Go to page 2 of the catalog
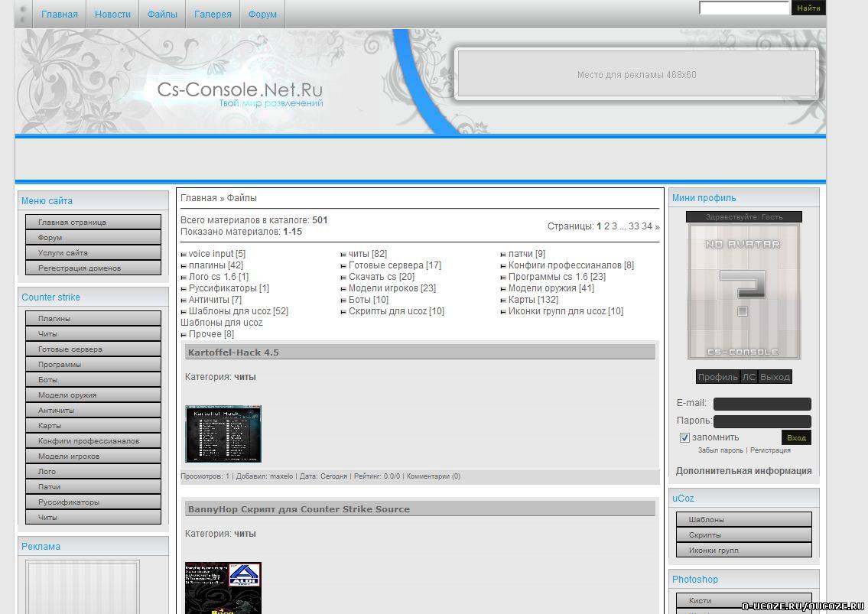 pos(606,226)
